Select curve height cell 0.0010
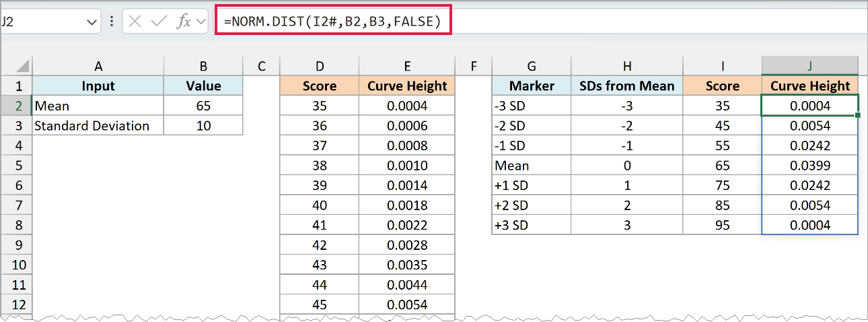 click(407, 165)
